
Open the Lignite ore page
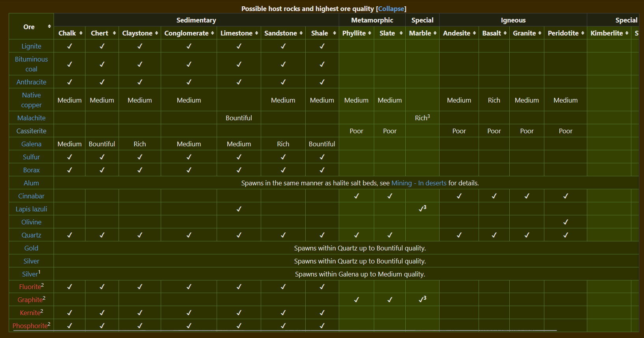32,46
